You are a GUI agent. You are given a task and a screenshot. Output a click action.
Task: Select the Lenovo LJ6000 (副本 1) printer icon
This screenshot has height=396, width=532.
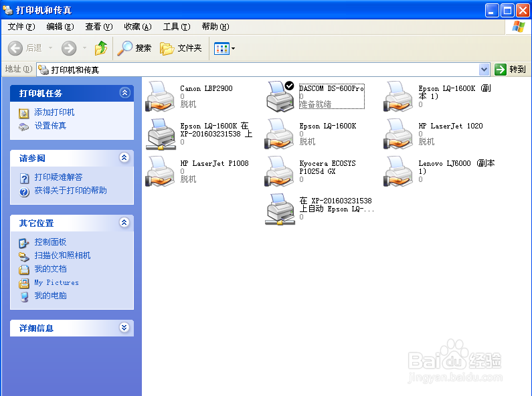398,171
